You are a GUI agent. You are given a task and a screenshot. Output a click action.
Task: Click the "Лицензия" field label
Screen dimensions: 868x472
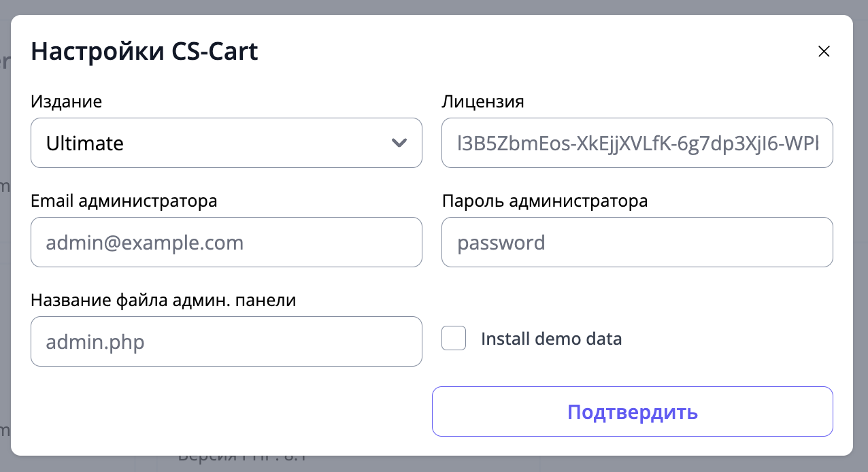coord(483,102)
